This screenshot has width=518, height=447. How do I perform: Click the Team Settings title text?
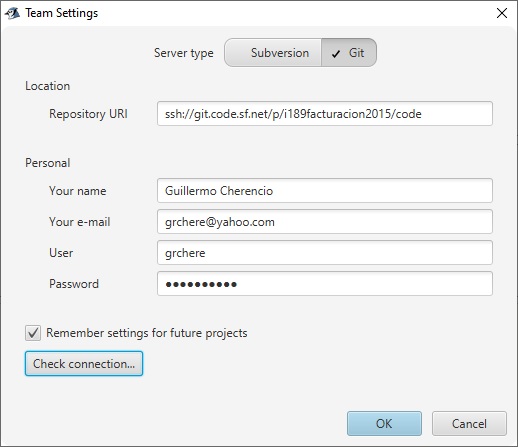click(62, 13)
